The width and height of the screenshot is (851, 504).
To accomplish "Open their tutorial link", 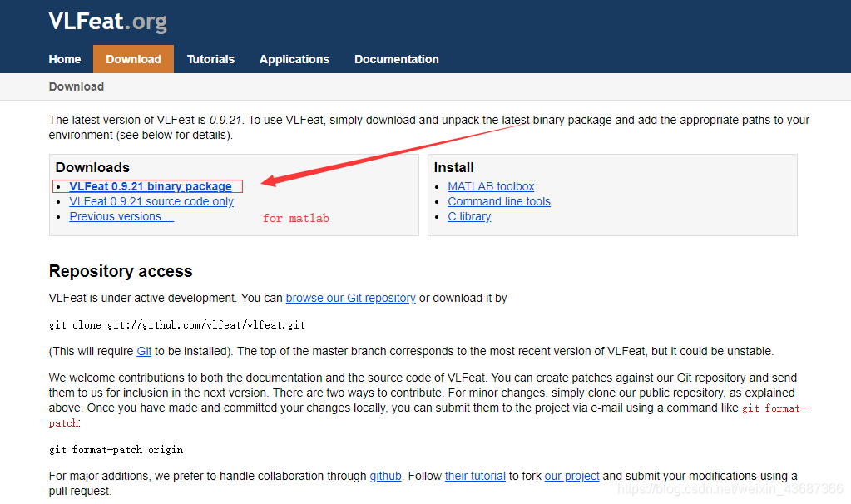I will (475, 476).
